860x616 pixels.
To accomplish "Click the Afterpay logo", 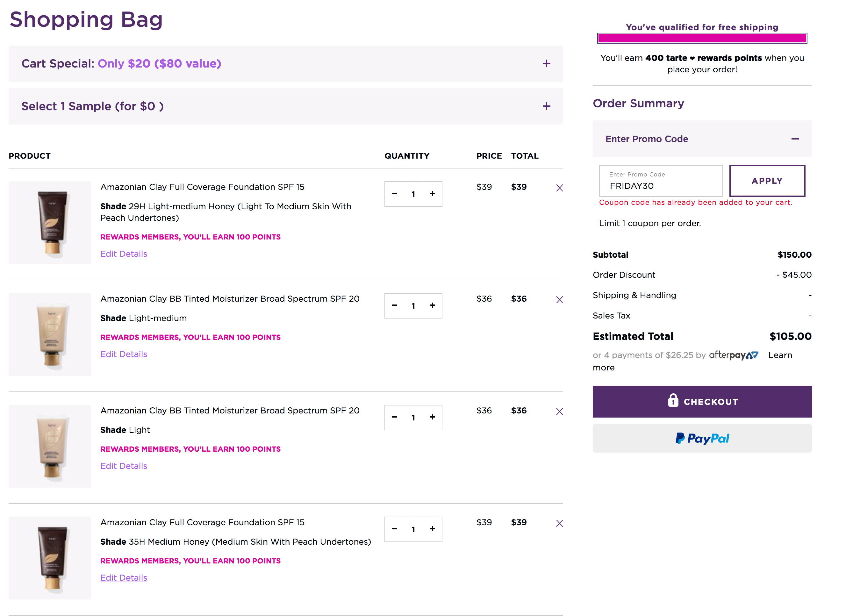I will tap(733, 355).
